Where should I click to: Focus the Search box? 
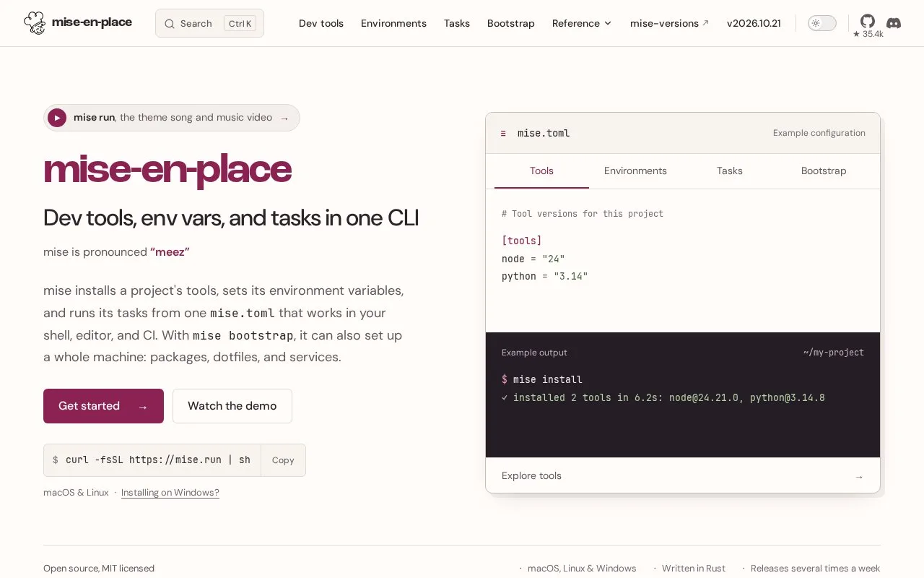[x=209, y=23]
